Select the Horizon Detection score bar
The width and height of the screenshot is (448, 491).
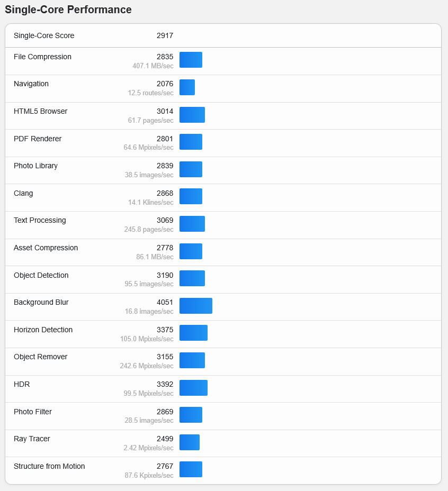(193, 333)
